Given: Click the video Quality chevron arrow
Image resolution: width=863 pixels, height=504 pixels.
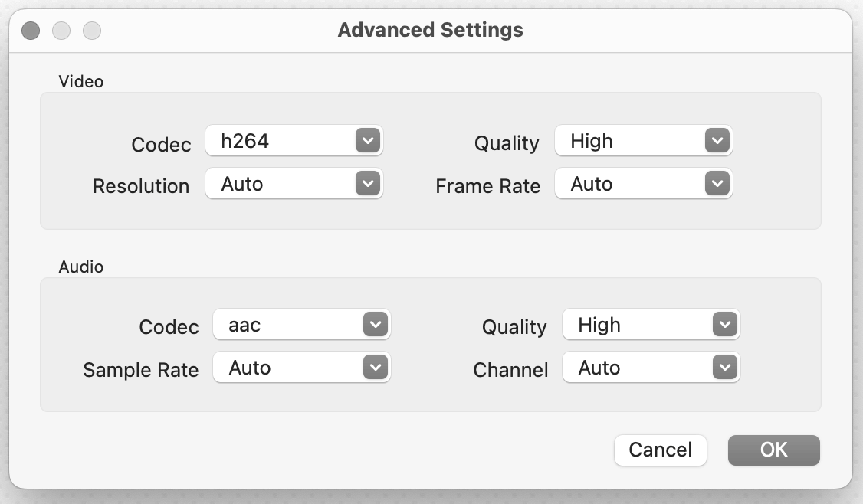Looking at the screenshot, I should pos(717,141).
